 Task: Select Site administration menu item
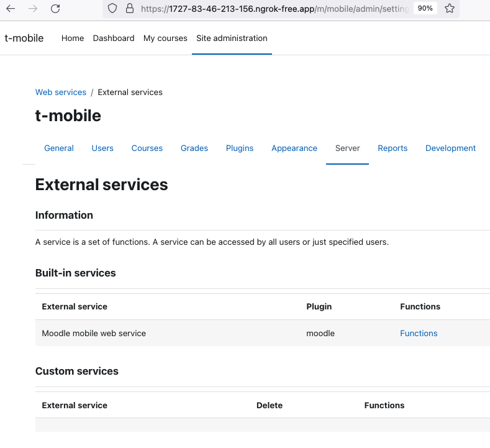tap(232, 38)
